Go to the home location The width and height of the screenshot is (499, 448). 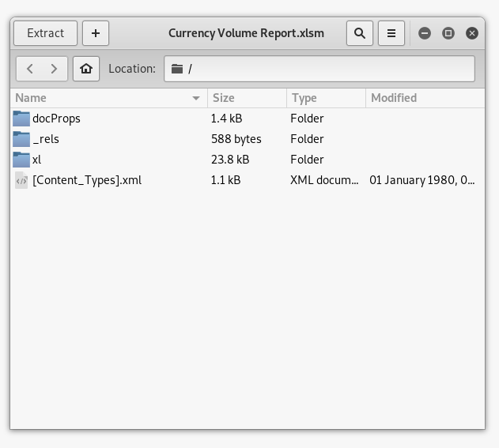[86, 69]
